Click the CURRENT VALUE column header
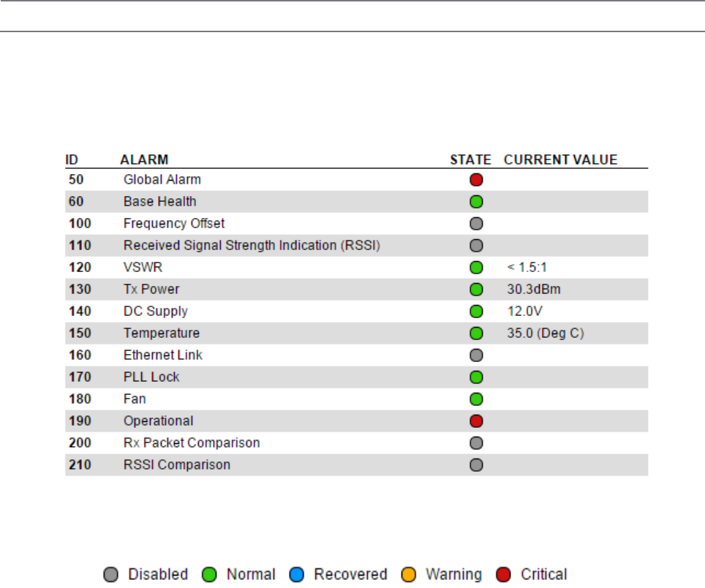Screen dimensions: 705x588 [x=560, y=160]
